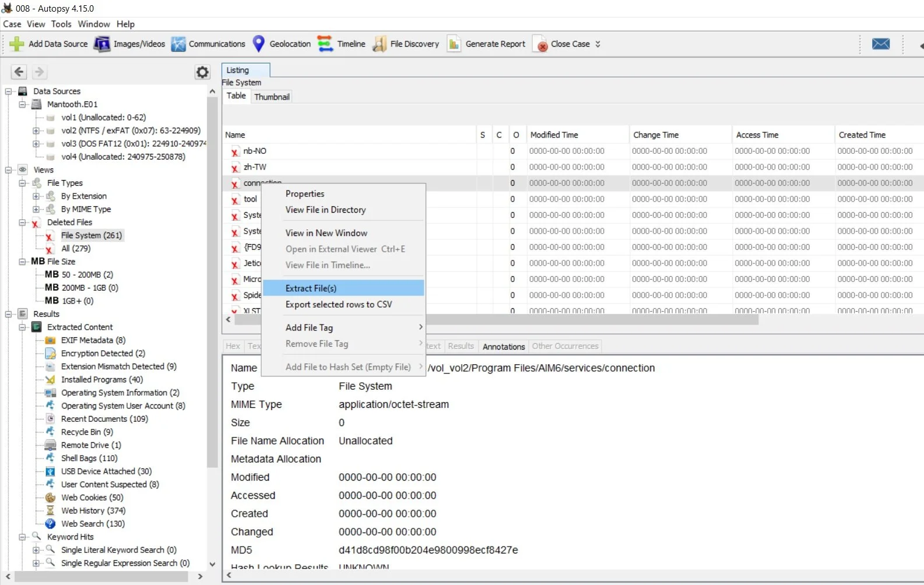924x585 pixels.
Task: Click the Hex viewer tab
Action: (x=233, y=346)
